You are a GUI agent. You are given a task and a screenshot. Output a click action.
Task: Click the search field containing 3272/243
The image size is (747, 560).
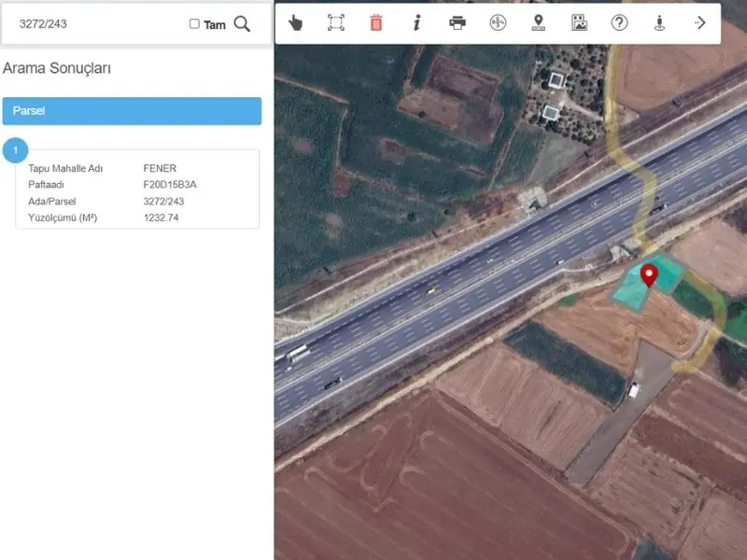tap(100, 24)
